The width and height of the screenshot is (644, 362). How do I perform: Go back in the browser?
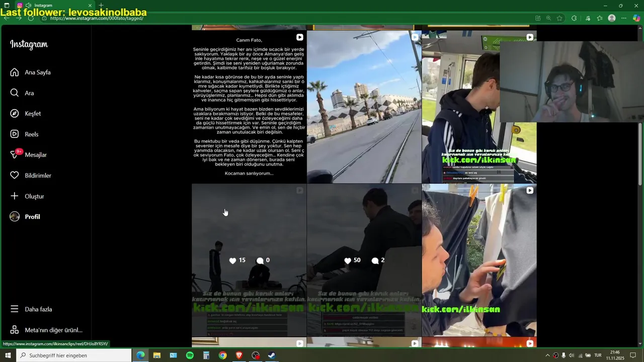pos(7,18)
